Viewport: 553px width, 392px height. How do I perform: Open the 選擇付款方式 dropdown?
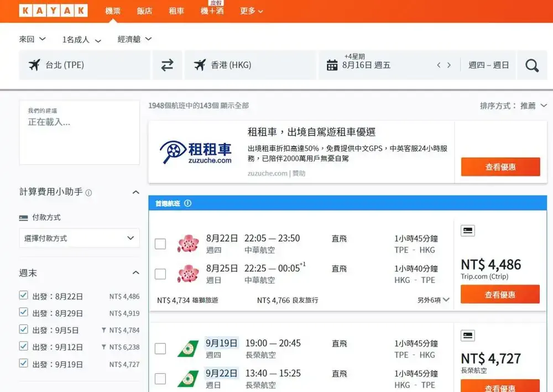coord(79,238)
